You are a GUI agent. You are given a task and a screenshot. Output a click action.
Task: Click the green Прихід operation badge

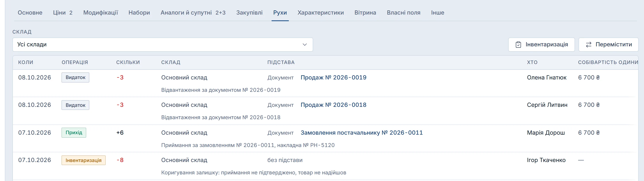coord(74,133)
